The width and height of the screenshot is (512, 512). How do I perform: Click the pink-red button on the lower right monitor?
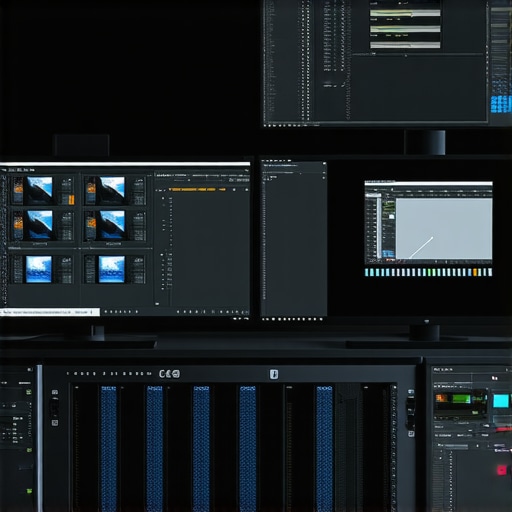[x=502, y=470]
